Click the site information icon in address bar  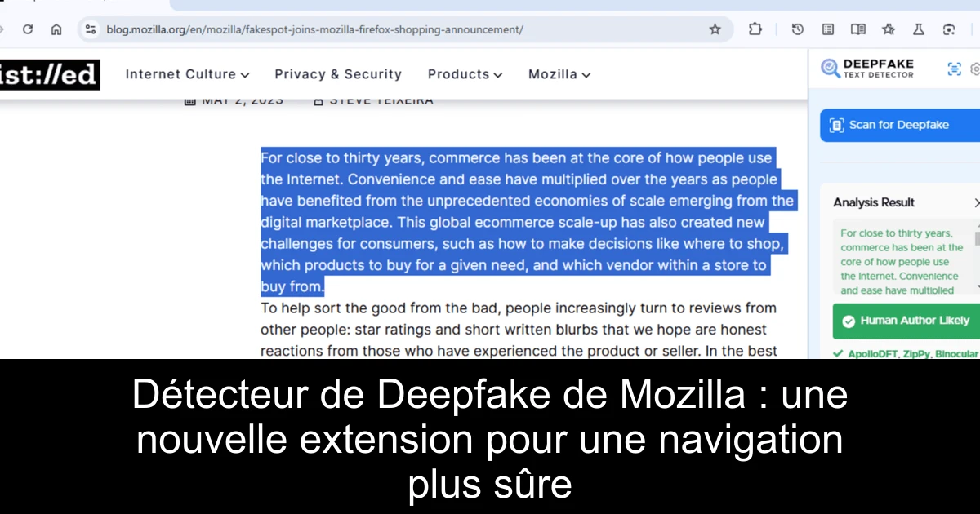[x=91, y=29]
